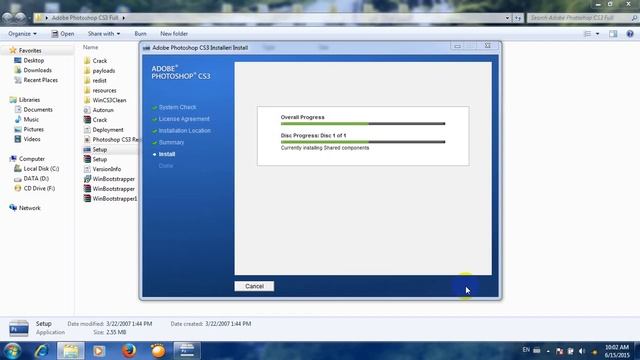Minimize the Photoshop CS3 installer window
Viewport: 640px width, 360px height.
coord(457,46)
